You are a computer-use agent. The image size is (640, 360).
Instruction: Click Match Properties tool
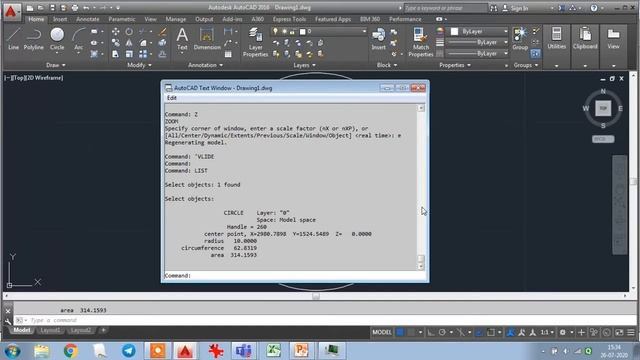(x=420, y=42)
